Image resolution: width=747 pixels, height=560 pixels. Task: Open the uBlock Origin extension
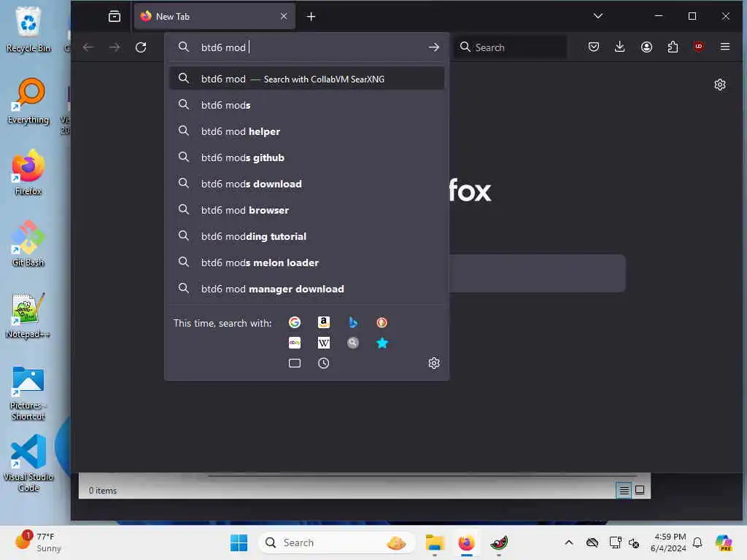tap(698, 47)
